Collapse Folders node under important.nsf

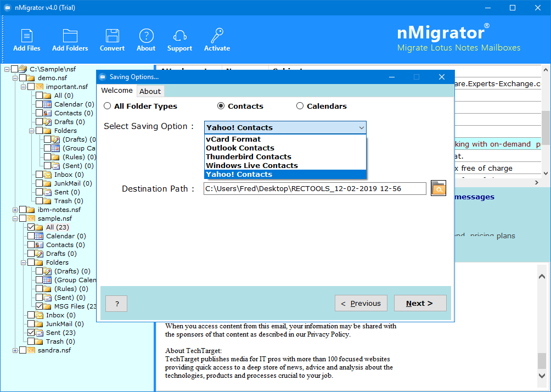pyautogui.click(x=31, y=131)
